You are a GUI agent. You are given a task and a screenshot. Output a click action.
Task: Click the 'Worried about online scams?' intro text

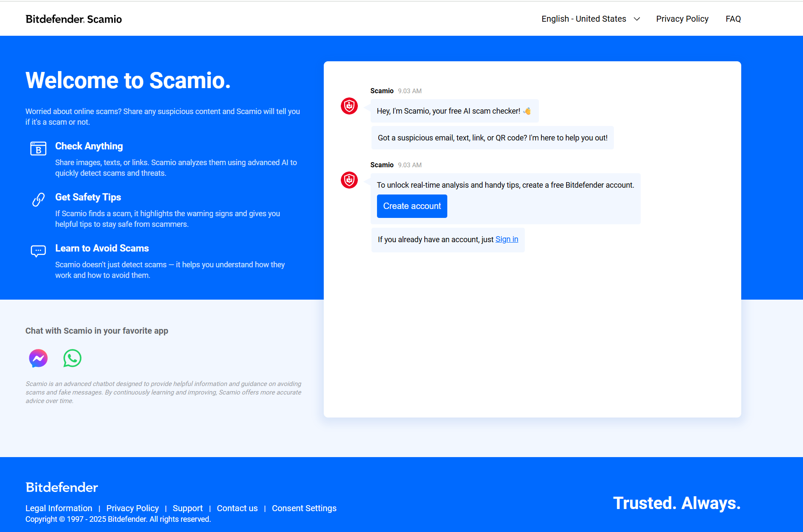click(x=163, y=117)
